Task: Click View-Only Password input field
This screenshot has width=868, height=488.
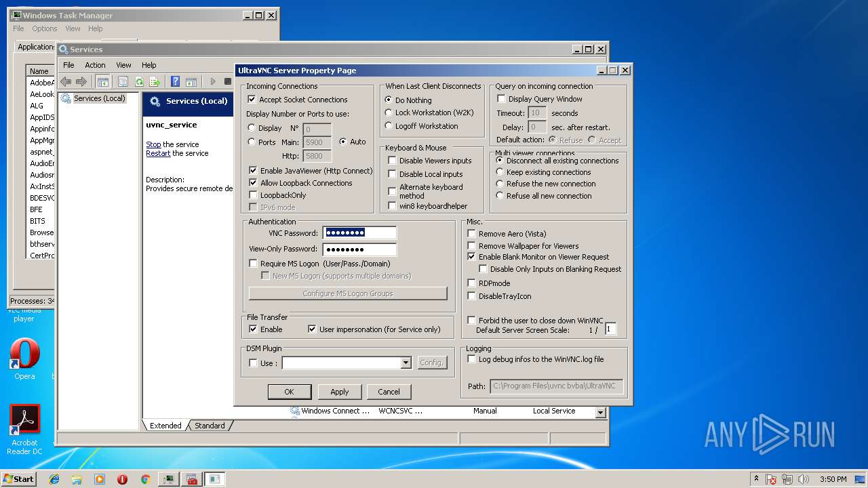Action: click(359, 249)
